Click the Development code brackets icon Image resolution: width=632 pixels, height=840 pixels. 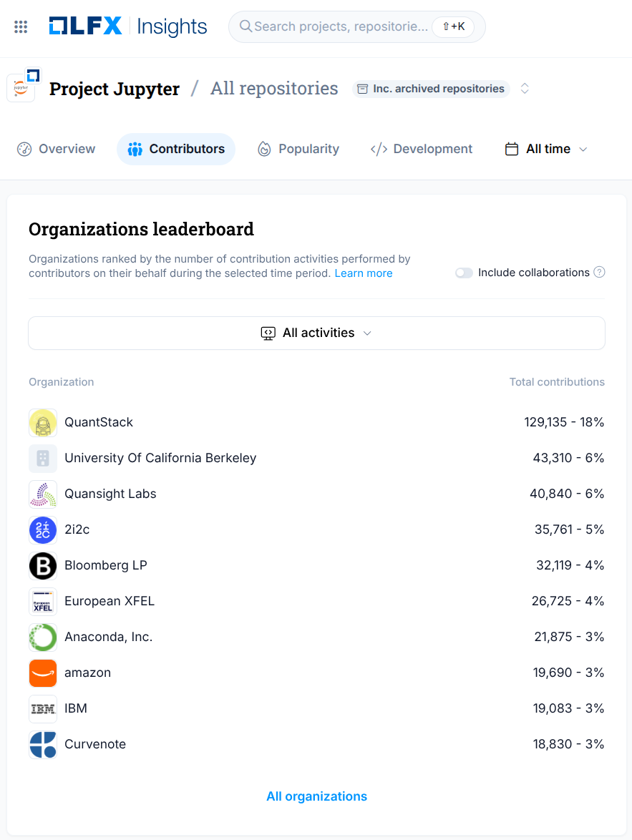tap(379, 149)
